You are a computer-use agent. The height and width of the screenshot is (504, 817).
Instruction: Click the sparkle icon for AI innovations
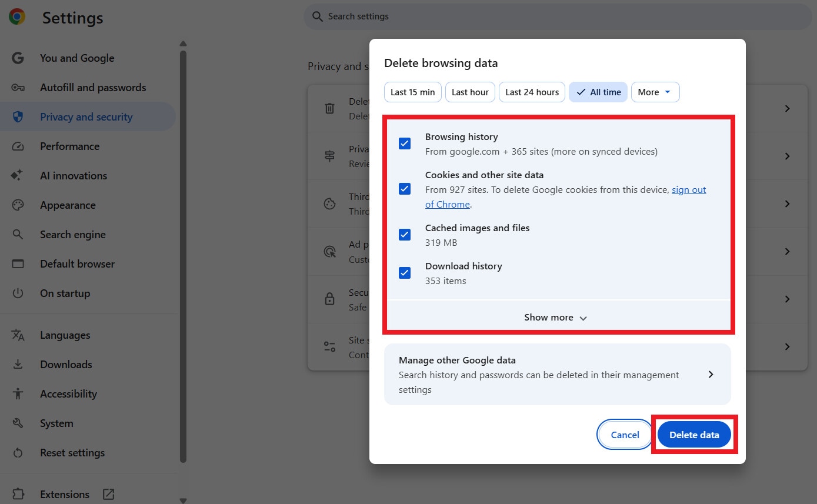[17, 176]
